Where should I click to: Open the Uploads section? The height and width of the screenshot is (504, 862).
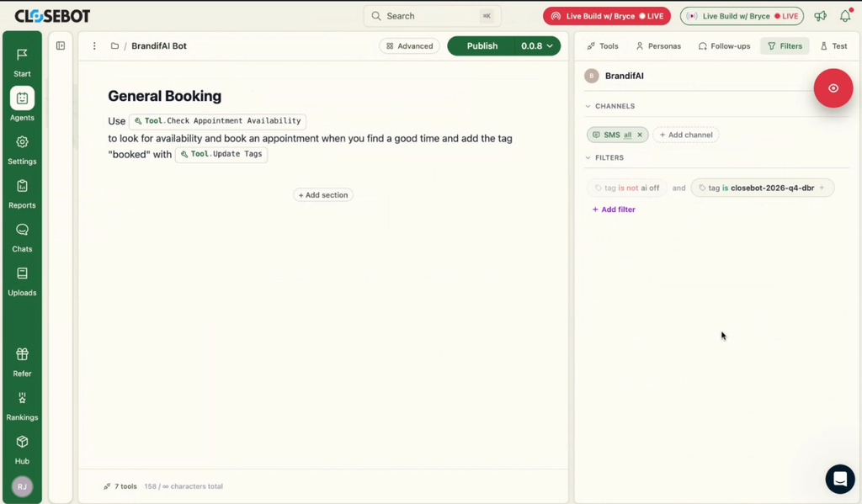pos(22,282)
